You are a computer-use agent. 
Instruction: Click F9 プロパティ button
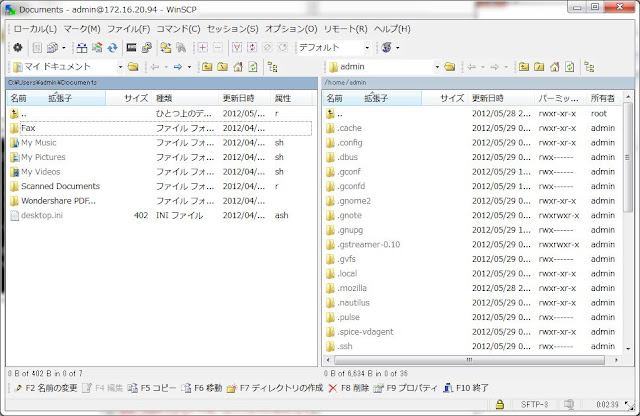point(406,388)
